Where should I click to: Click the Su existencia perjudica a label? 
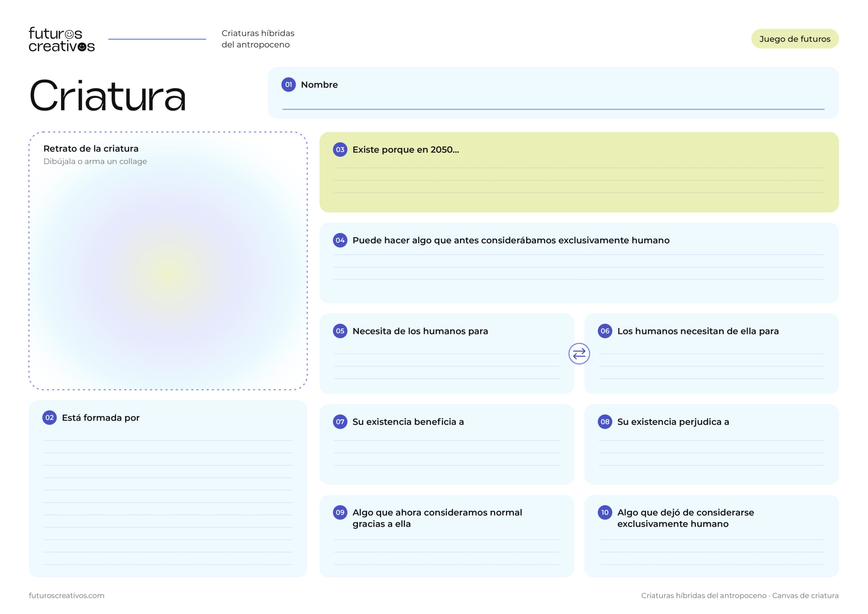point(673,422)
